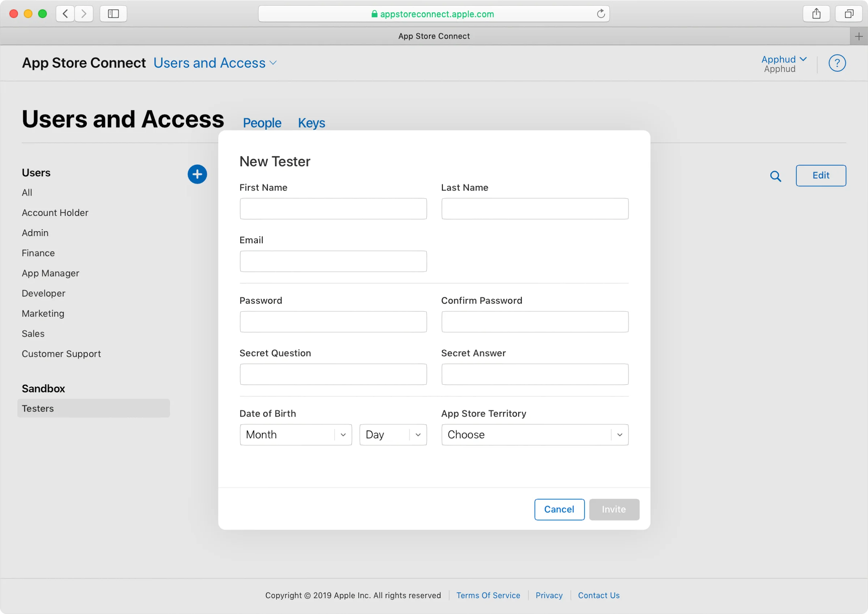
Task: Open search using the magnifier icon
Action: [776, 176]
